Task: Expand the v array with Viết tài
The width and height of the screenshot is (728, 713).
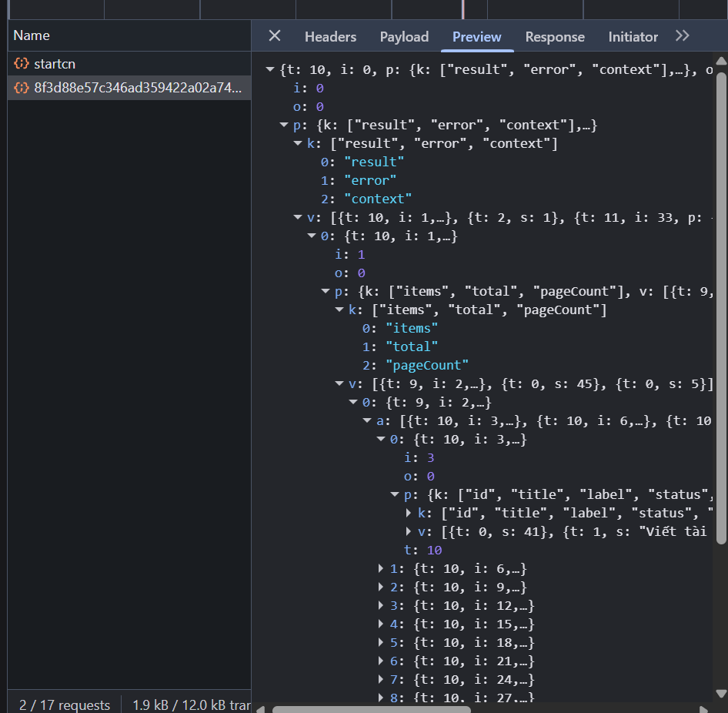Action: 409,531
